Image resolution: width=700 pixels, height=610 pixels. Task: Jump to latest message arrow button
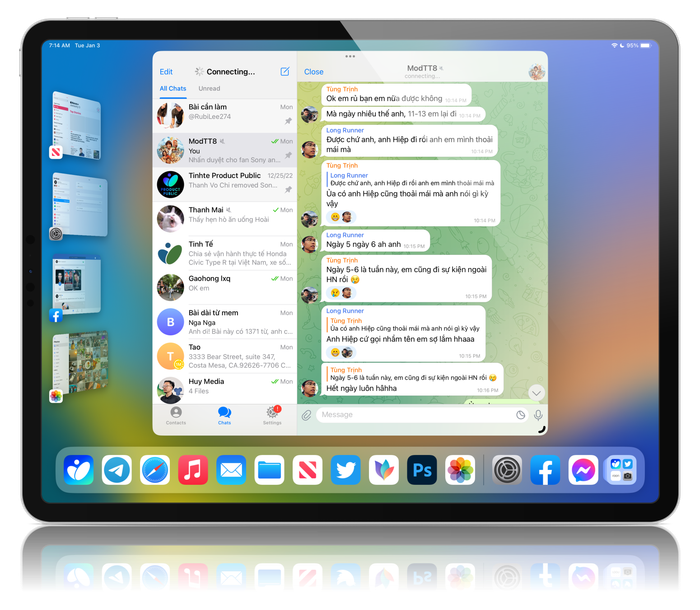coord(536,393)
